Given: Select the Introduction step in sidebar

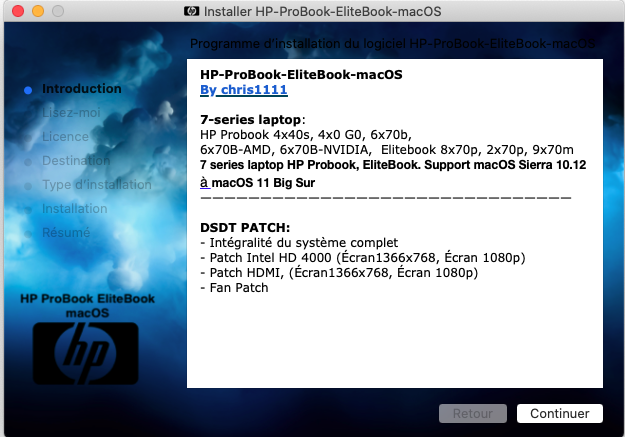Looking at the screenshot, I should coord(82,89).
